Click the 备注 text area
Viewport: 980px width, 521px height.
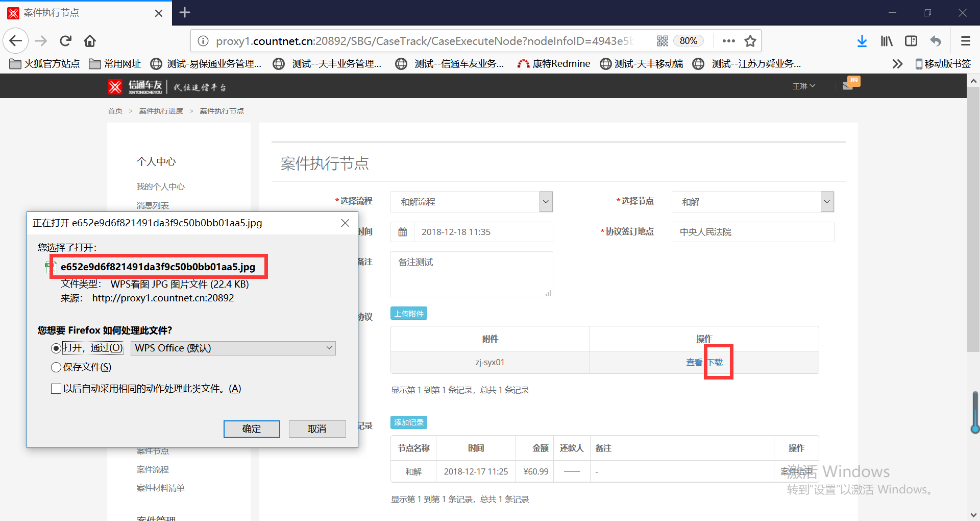click(472, 274)
